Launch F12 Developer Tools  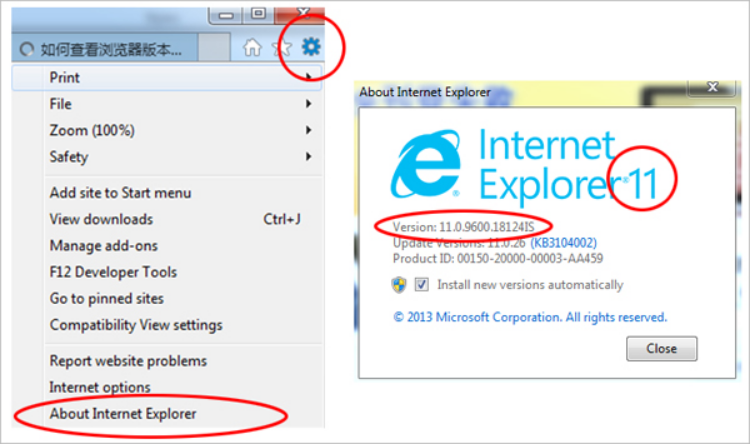[x=167, y=272]
